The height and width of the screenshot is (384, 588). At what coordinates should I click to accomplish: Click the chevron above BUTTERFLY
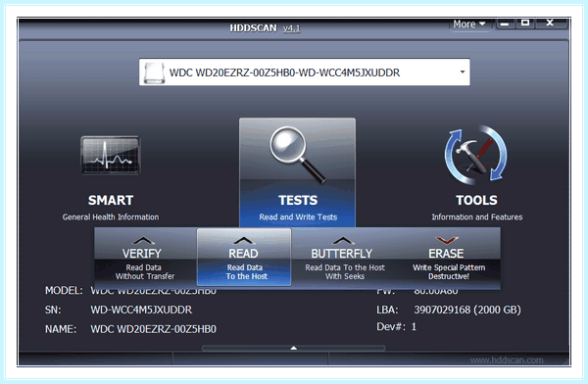point(343,240)
